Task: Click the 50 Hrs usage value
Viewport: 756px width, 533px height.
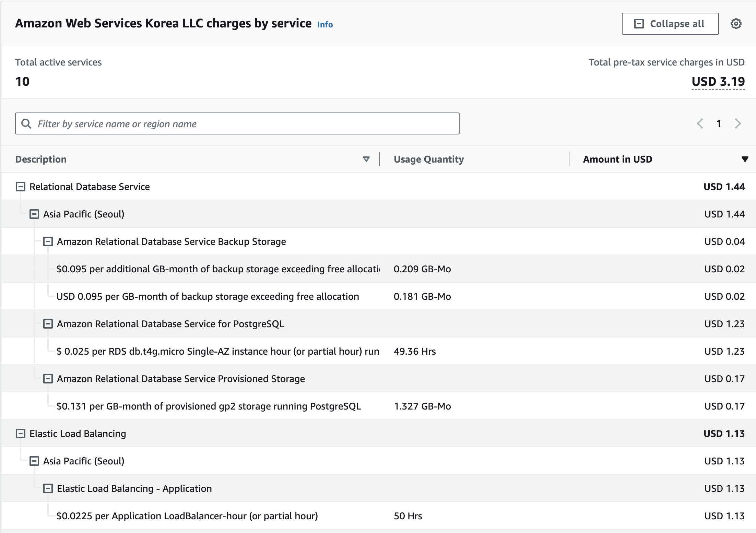Action: (408, 516)
